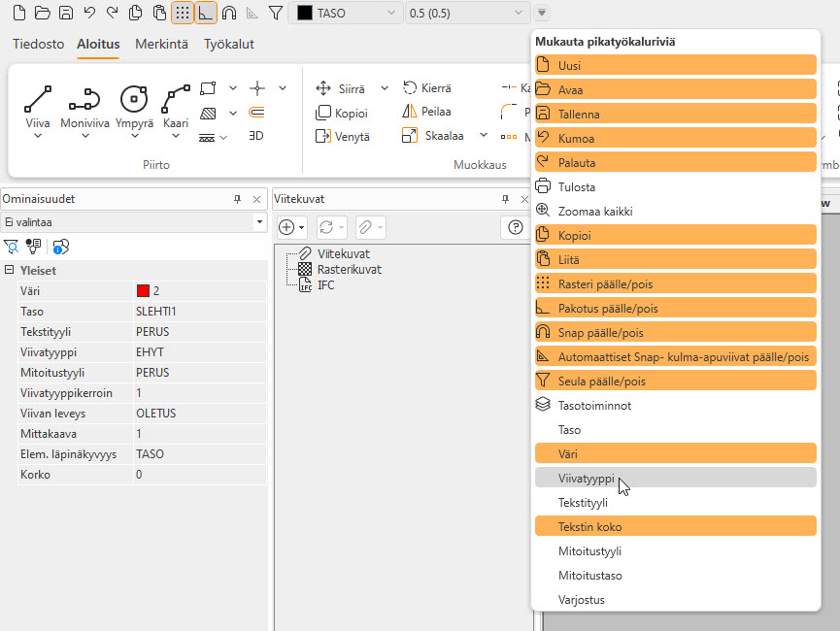Click the Kierrä rotate button
The width and height of the screenshot is (840, 631).
click(427, 87)
